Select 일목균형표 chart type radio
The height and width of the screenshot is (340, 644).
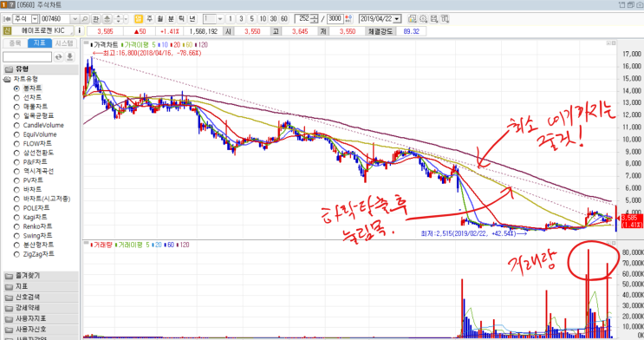[16, 116]
